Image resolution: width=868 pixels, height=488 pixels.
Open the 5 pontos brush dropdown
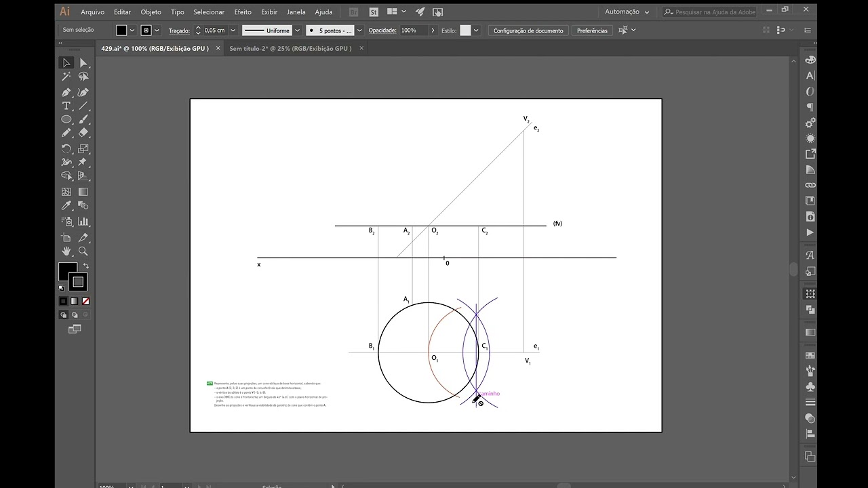(x=359, y=30)
